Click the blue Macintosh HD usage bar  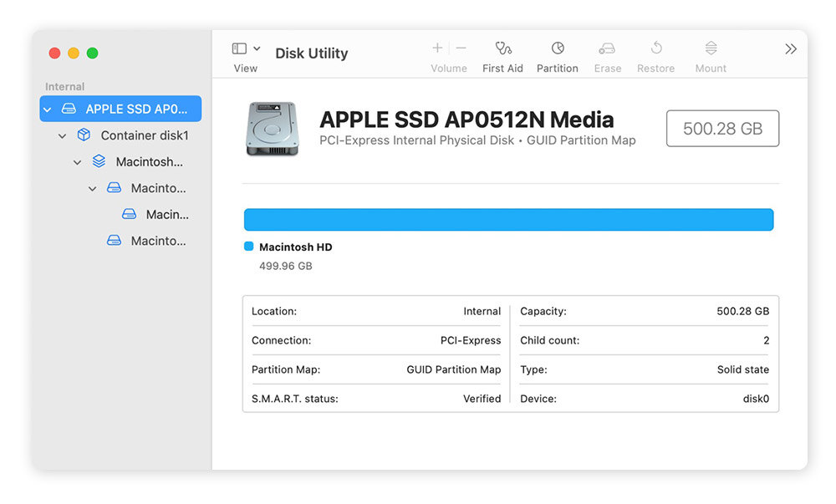pyautogui.click(x=508, y=220)
